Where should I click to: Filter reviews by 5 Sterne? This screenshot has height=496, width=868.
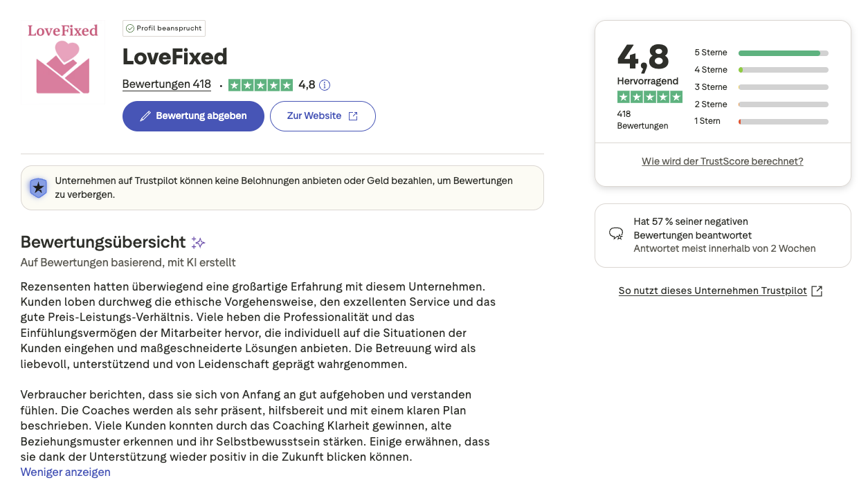(711, 53)
